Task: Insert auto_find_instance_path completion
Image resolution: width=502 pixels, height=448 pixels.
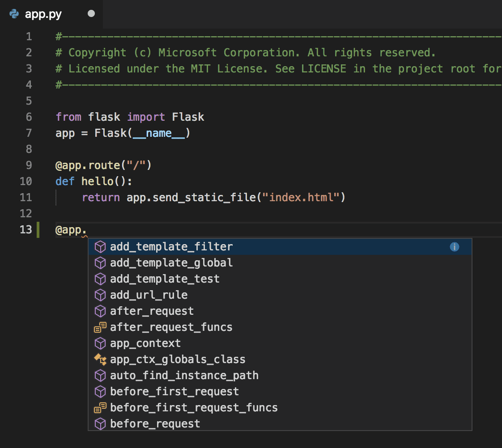Action: 280,376
